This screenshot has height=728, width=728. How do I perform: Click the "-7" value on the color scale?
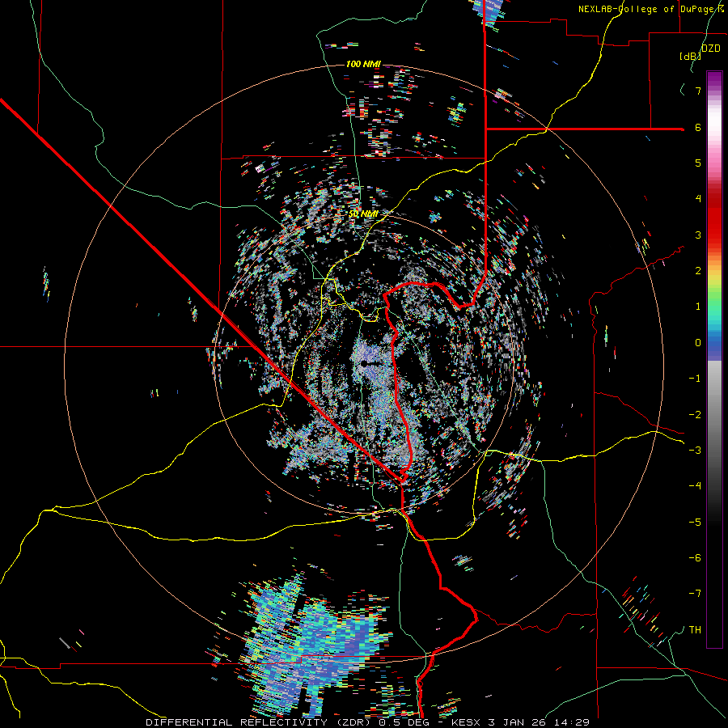tap(695, 594)
